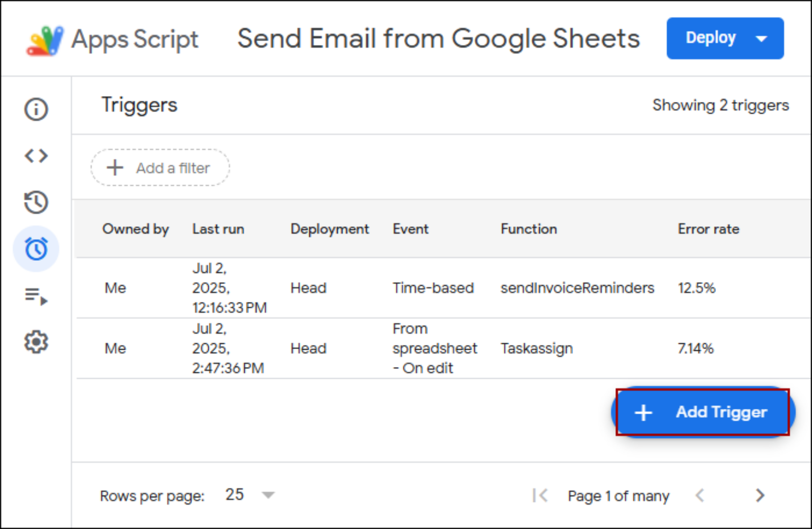Expand the Deploy dropdown arrow
Screen dimensions: 812x529
762,39
